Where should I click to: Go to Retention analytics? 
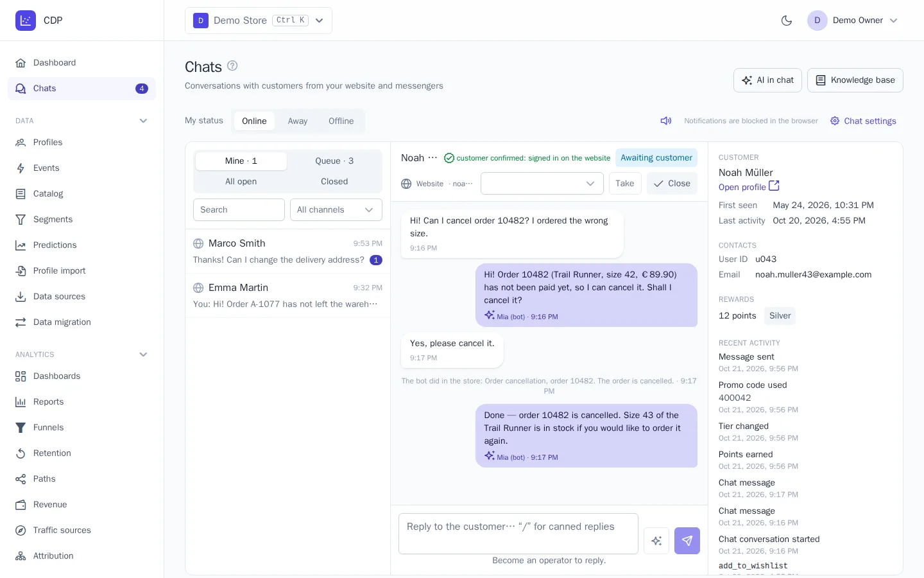coord(81,453)
